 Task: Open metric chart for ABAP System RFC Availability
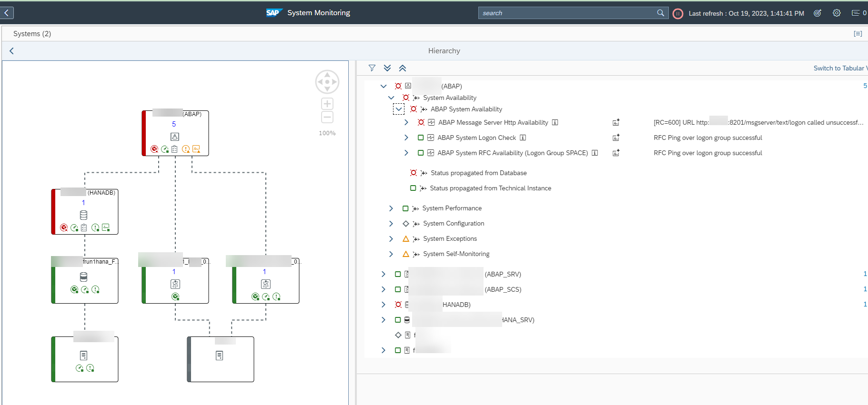616,153
